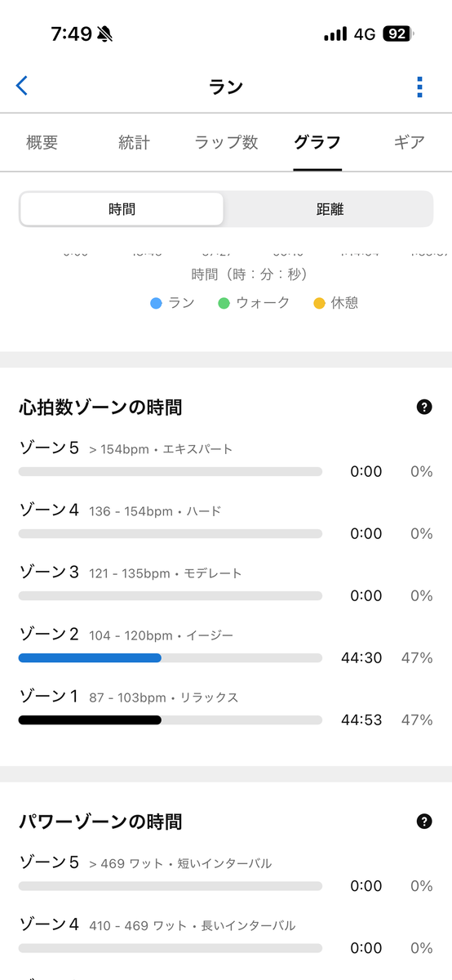Open the three-dot more options menu

point(419,87)
